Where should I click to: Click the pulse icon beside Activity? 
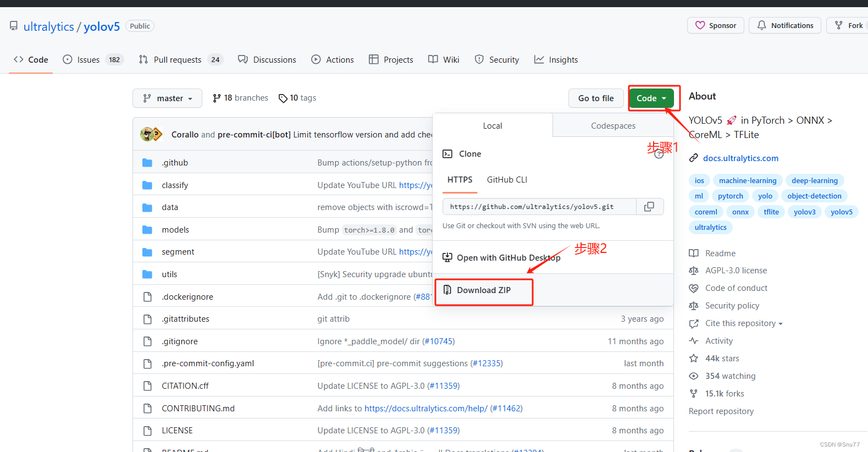click(694, 341)
